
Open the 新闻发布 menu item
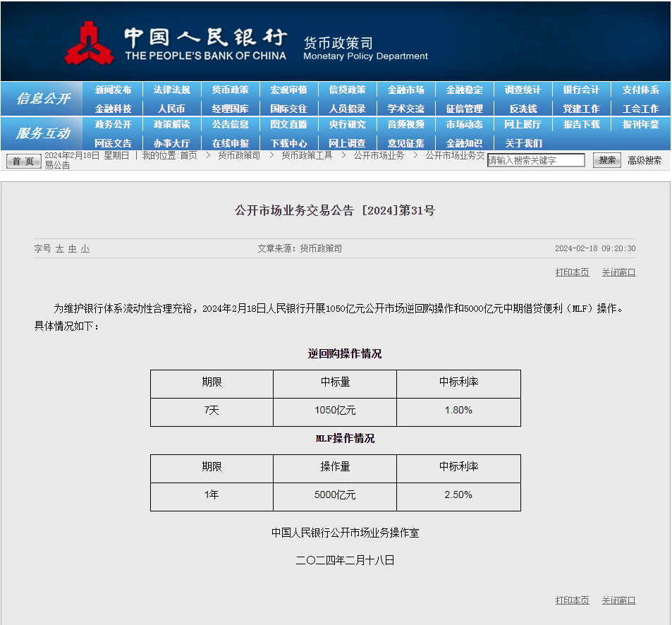point(113,90)
